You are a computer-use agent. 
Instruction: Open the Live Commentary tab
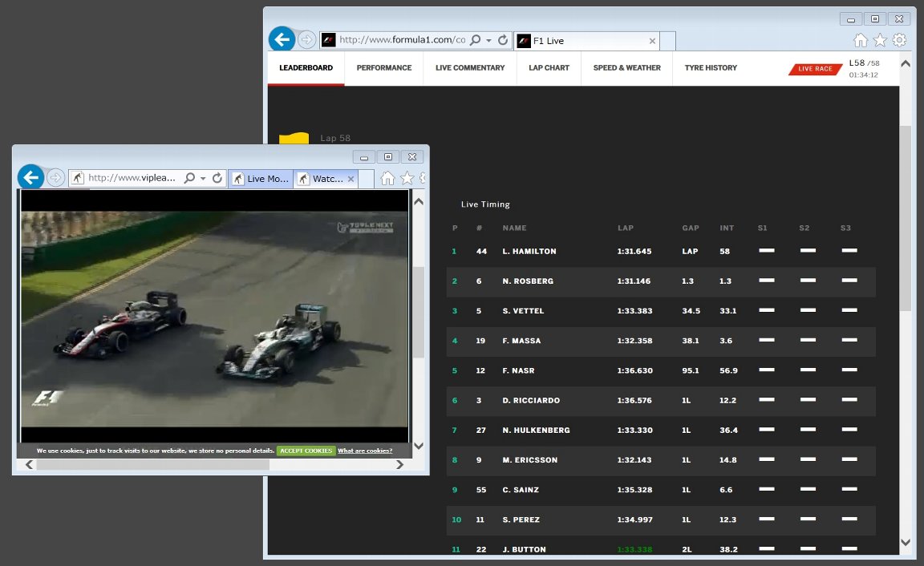(x=470, y=67)
